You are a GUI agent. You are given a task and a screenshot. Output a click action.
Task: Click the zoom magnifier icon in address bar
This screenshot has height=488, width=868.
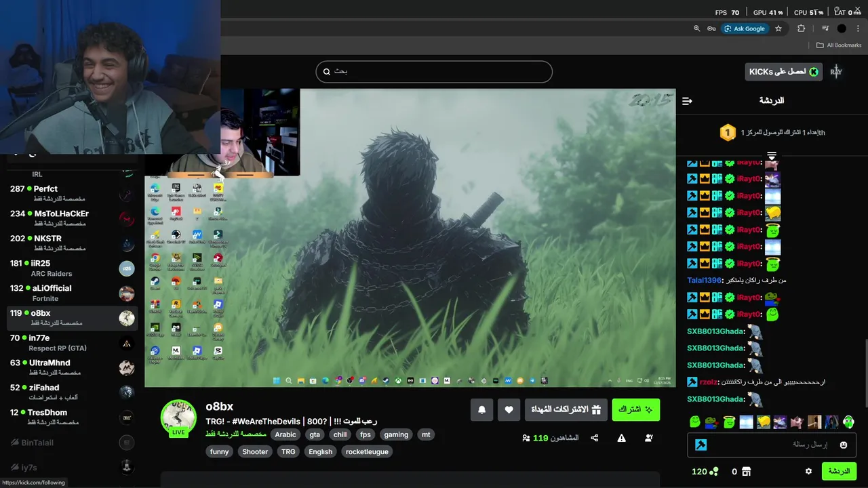(696, 28)
